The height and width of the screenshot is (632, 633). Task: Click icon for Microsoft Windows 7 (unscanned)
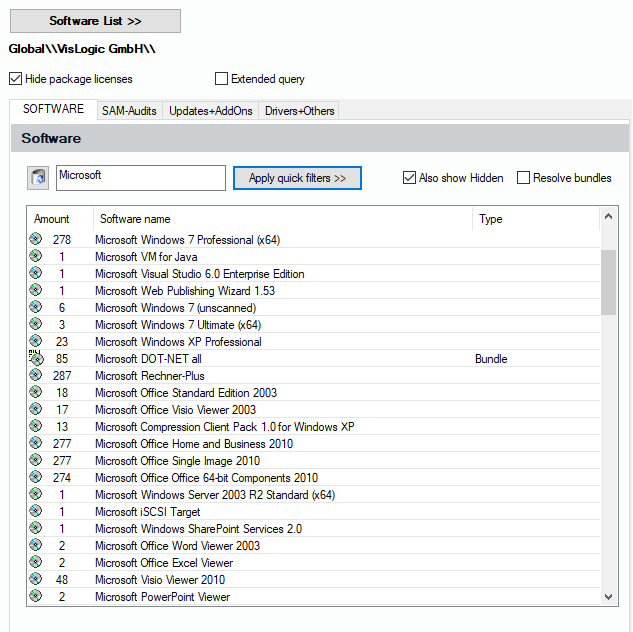coord(36,307)
